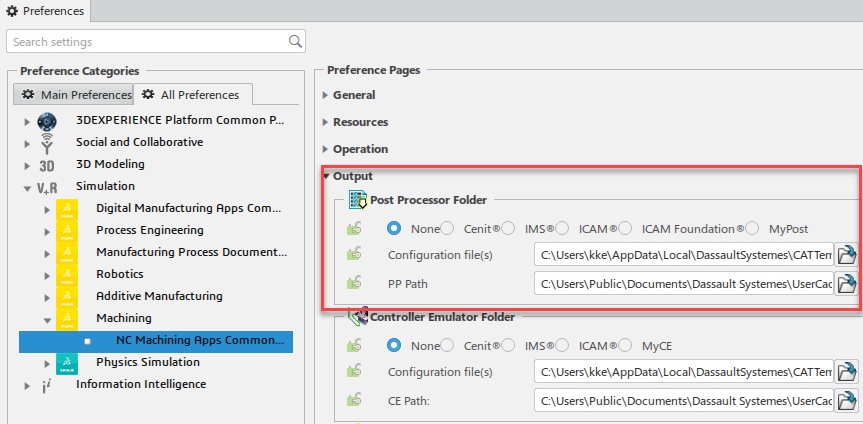Click the 3DEXPERIENCE Platform compass icon
The height and width of the screenshot is (424, 863).
[x=47, y=121]
